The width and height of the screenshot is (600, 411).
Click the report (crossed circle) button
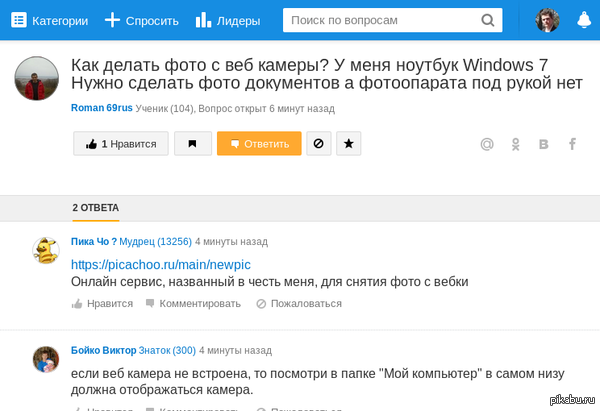click(318, 144)
